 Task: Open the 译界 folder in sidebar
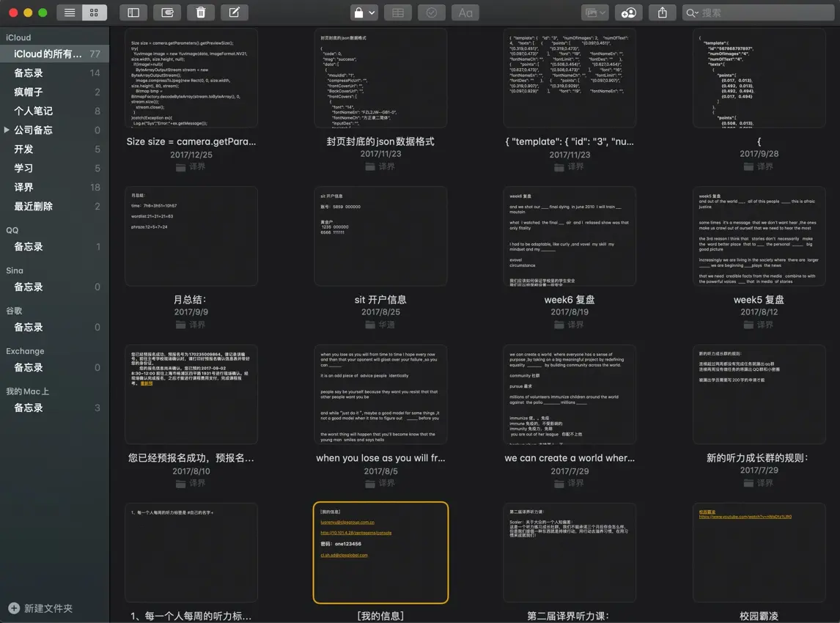[x=55, y=187]
